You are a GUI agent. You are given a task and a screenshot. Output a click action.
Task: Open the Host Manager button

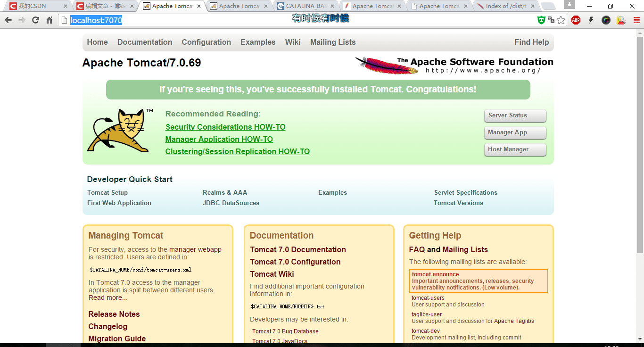coord(515,149)
